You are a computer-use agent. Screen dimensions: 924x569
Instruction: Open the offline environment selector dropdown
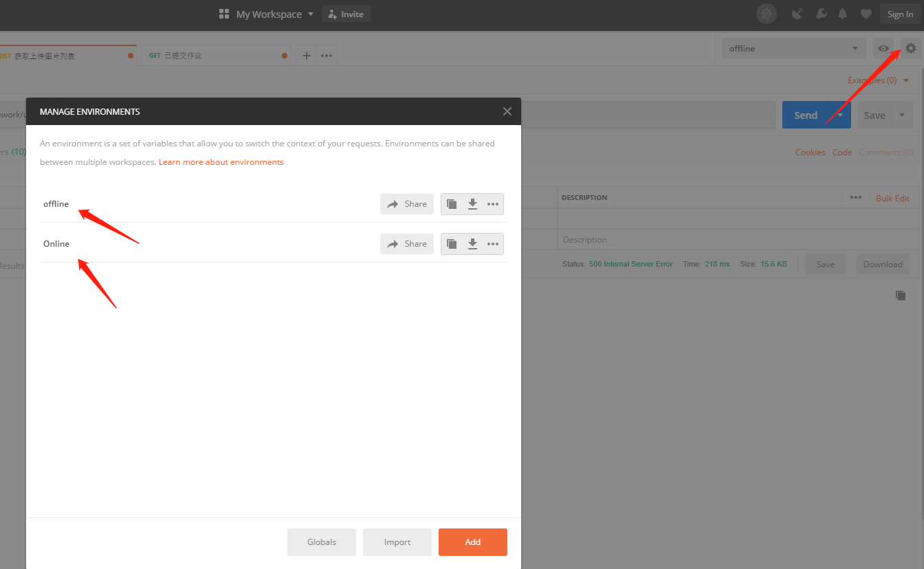click(x=794, y=48)
